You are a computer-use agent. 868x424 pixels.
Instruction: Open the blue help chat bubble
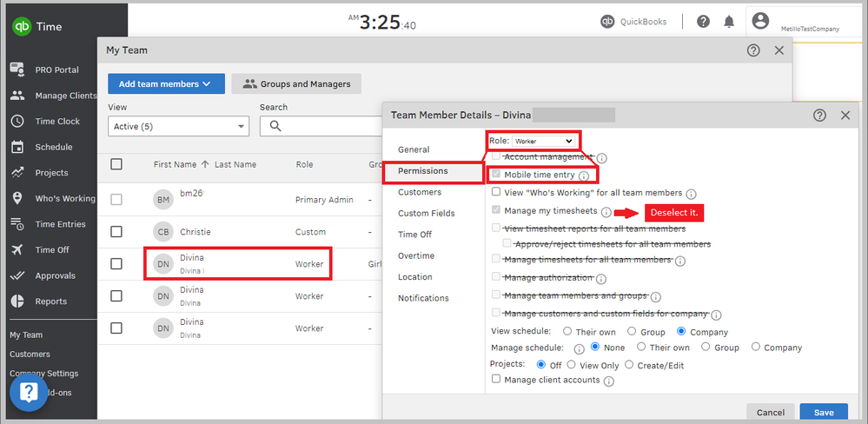pos(28,392)
